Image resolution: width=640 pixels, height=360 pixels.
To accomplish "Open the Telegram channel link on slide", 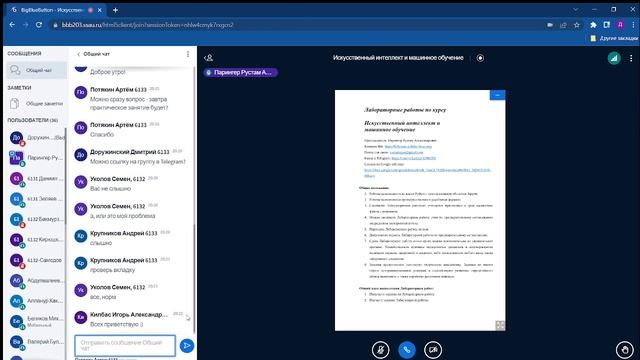I will point(413,158).
